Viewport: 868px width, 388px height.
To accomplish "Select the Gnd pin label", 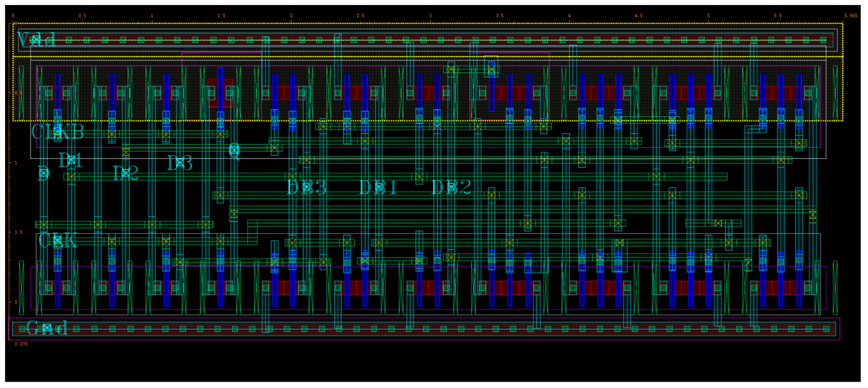I will click(x=47, y=328).
